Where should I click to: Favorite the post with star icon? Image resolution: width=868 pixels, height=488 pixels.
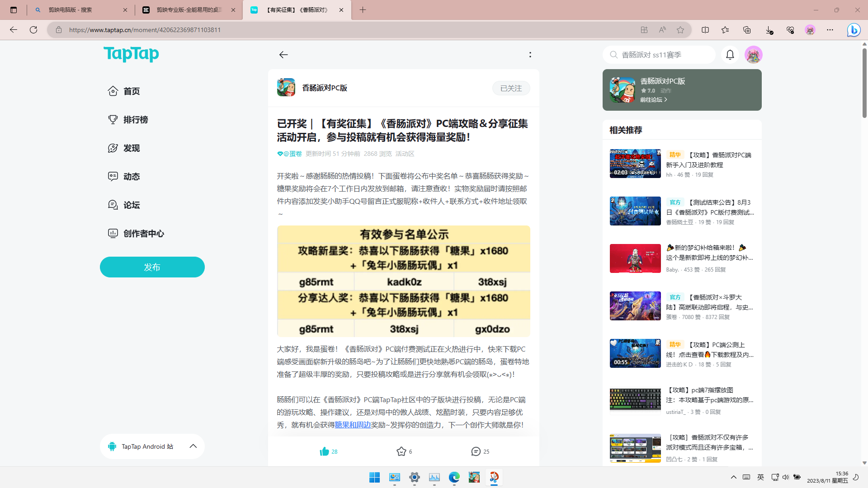401,451
